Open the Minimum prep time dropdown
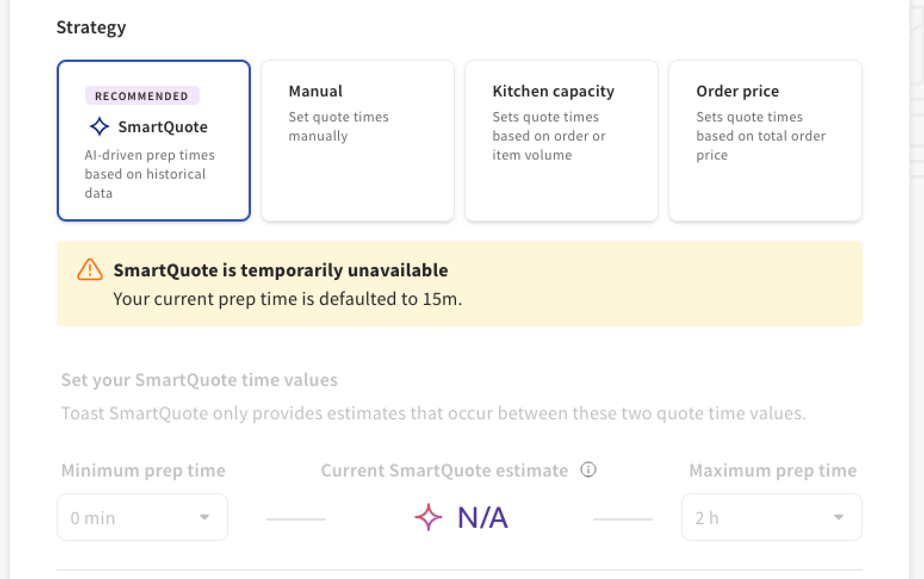 click(142, 517)
